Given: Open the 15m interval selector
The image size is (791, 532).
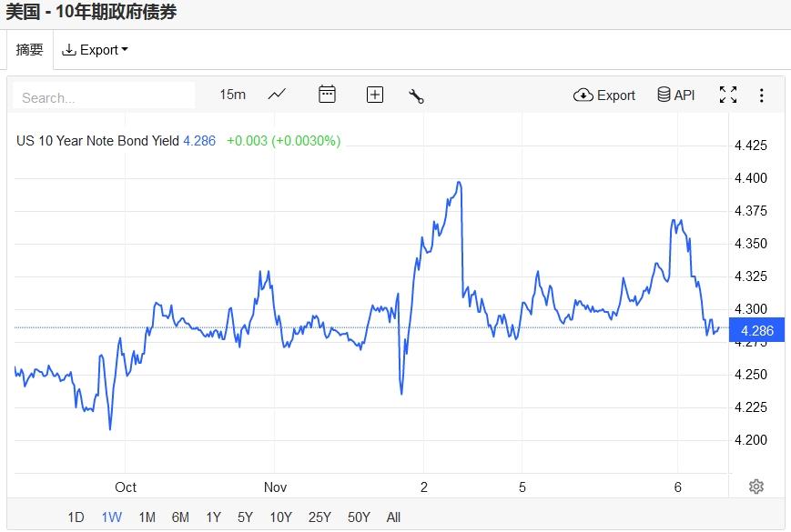Looking at the screenshot, I should pyautogui.click(x=233, y=95).
